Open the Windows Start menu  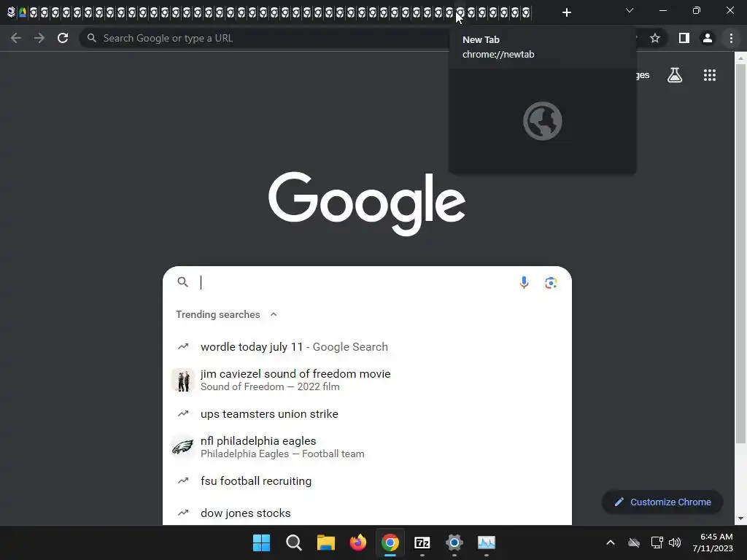tap(261, 542)
